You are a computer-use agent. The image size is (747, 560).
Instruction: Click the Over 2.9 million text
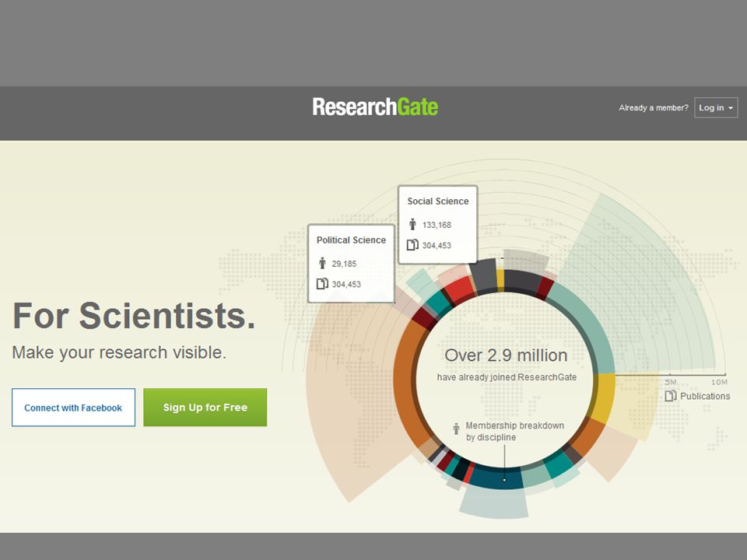506,355
